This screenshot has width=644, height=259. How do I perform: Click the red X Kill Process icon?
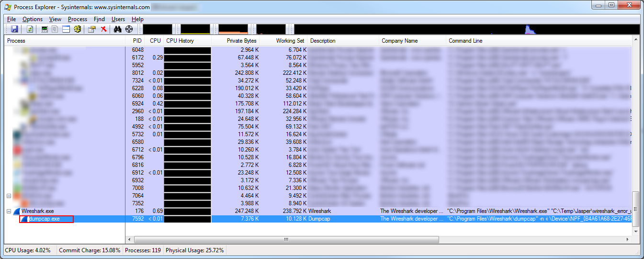coord(103,29)
